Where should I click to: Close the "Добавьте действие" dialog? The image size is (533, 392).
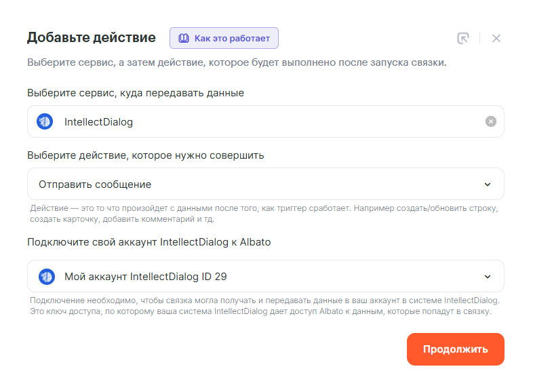coord(496,38)
